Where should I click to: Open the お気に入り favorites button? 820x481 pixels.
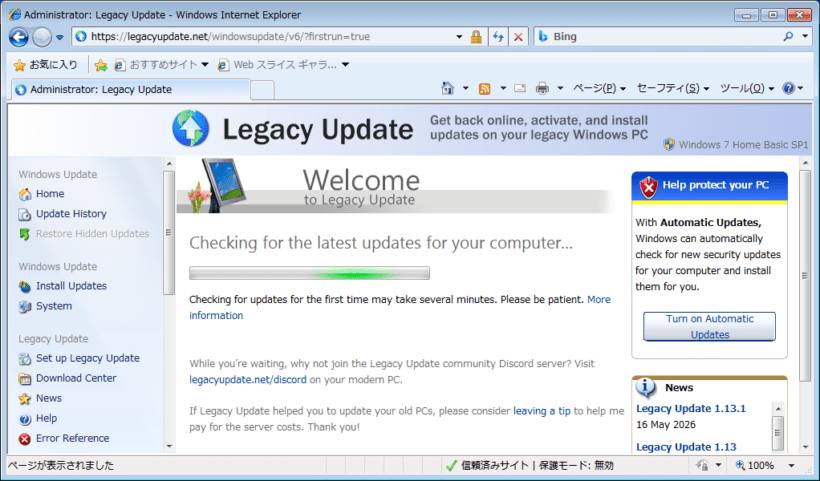pyautogui.click(x=45, y=65)
